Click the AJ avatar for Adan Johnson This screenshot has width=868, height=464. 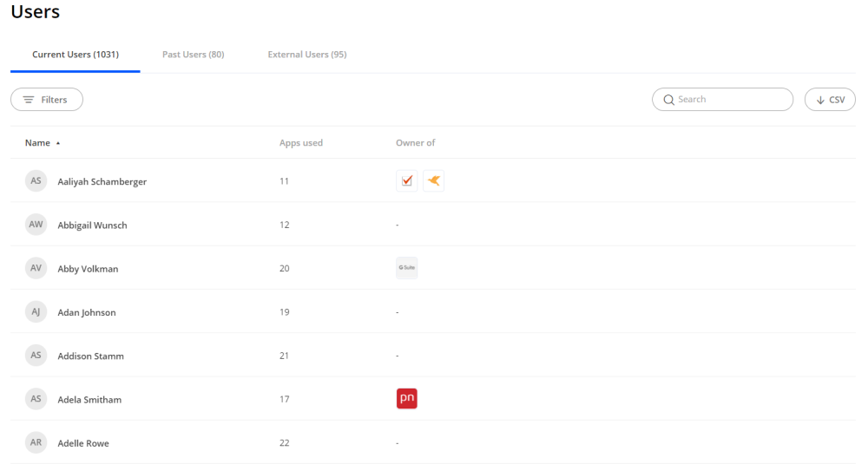[x=36, y=312]
